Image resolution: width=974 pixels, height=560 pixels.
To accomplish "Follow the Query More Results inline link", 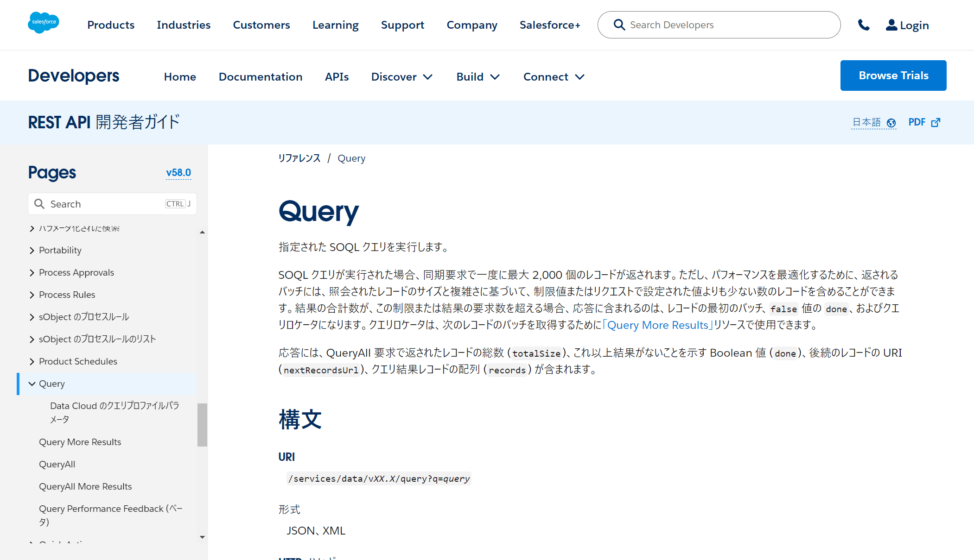I will point(657,325).
